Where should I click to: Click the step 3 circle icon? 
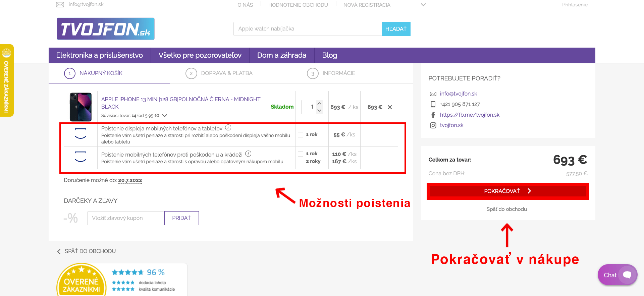point(313,73)
